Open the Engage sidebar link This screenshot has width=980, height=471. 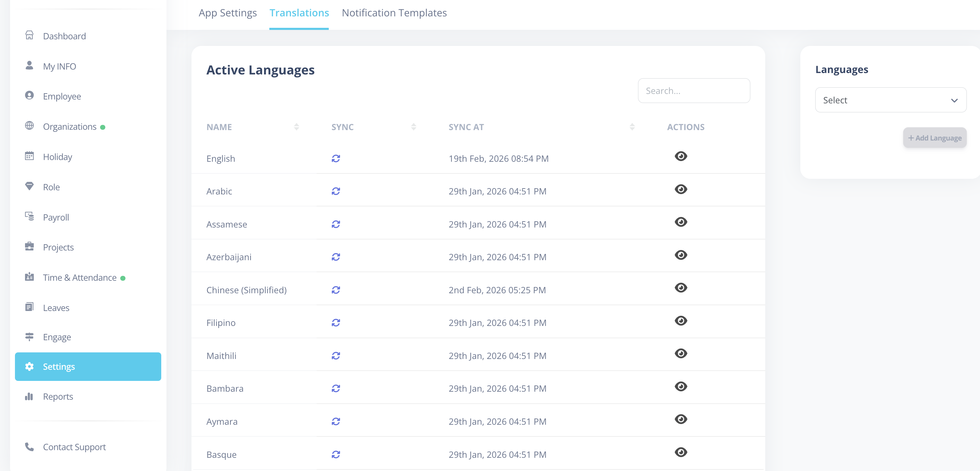point(57,337)
